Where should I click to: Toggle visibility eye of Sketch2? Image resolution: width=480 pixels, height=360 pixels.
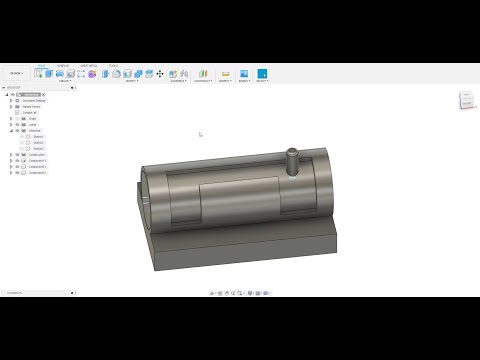click(x=22, y=143)
